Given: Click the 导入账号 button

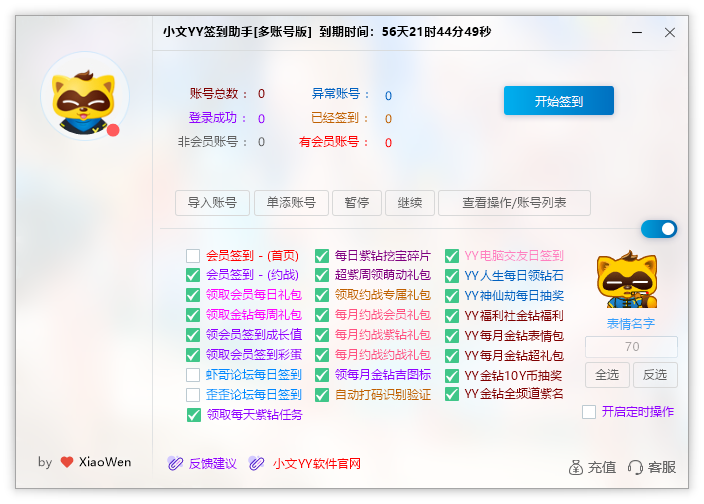Looking at the screenshot, I should point(212,203).
